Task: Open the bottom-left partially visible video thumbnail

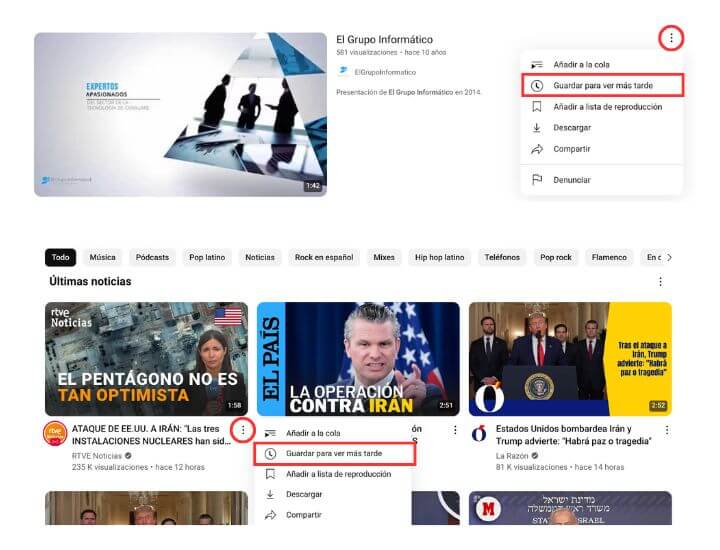Action: click(x=146, y=508)
